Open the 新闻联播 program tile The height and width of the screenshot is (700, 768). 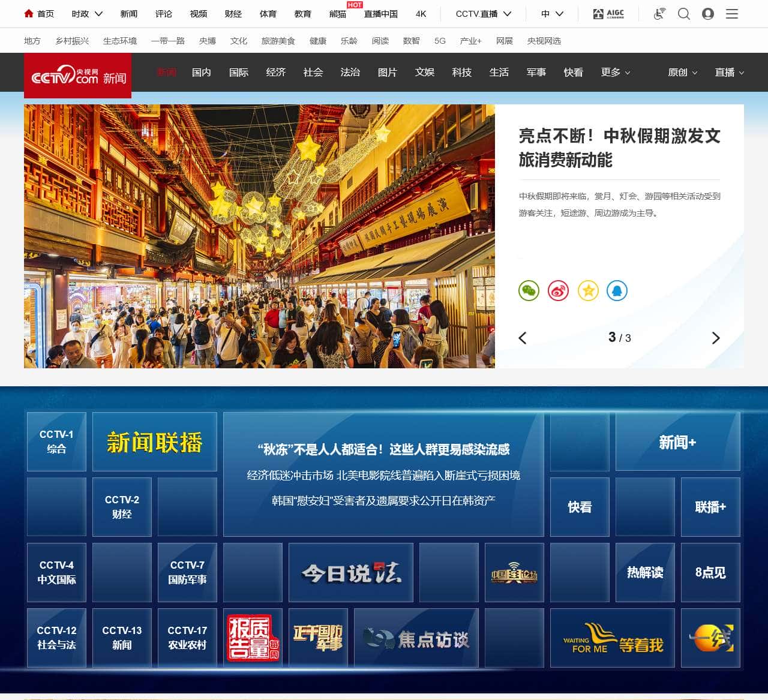(154, 441)
